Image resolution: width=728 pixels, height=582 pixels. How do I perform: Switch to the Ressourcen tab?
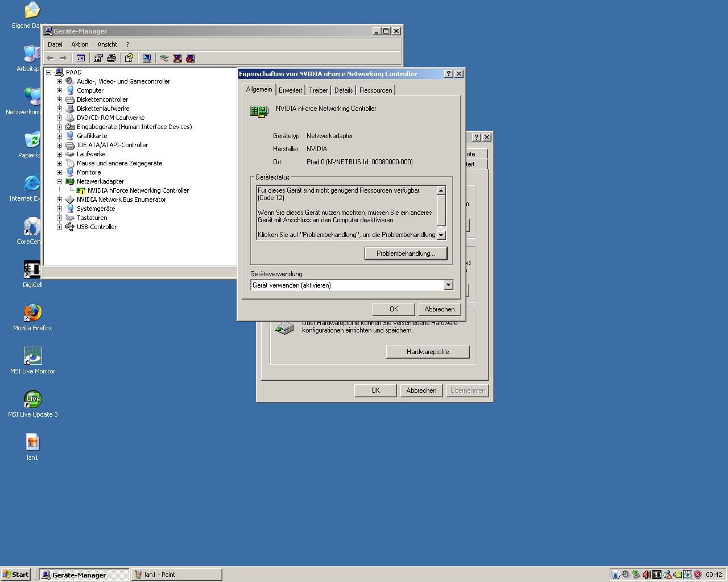click(375, 90)
